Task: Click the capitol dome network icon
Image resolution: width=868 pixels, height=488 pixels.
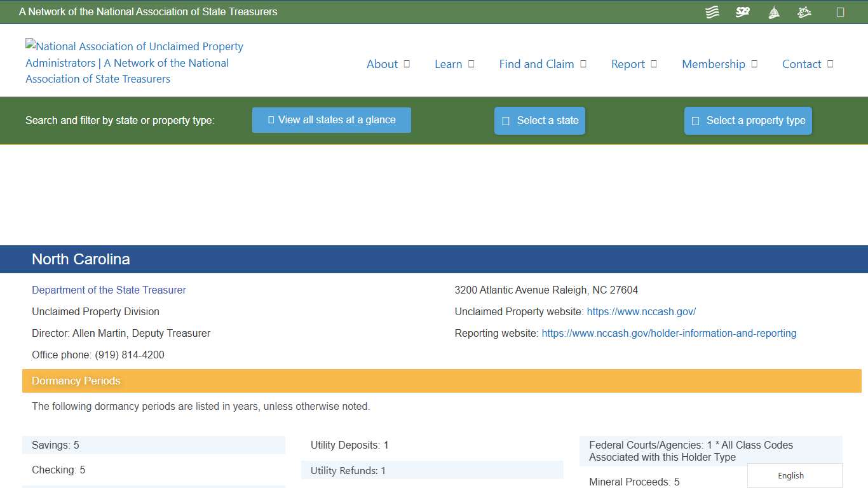Action: 773,11
